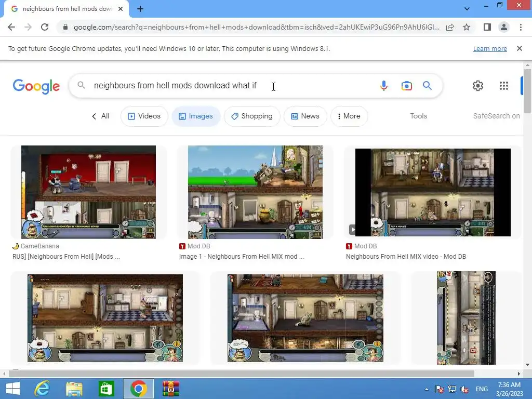This screenshot has height=399, width=532.
Task: Open the Tools filter options
Action: coord(418,116)
